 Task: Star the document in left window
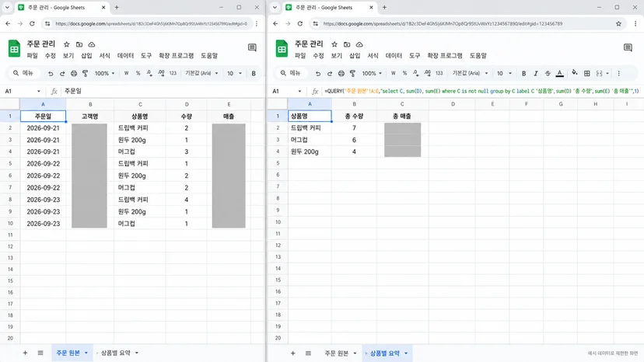click(67, 44)
